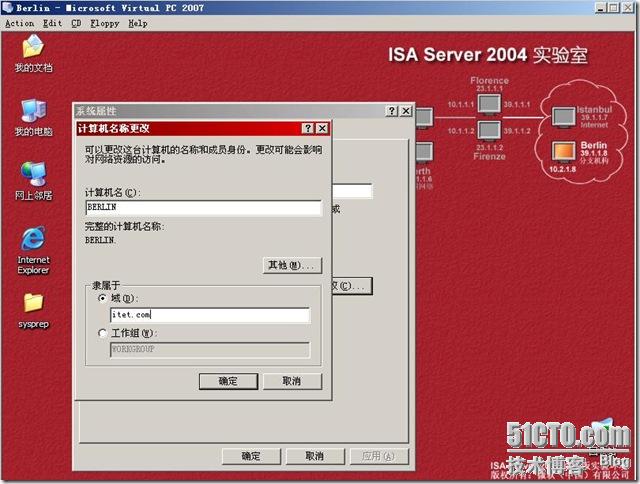The image size is (640, 484).
Task: Click 取消 in 系统属性 window
Action: (315, 456)
